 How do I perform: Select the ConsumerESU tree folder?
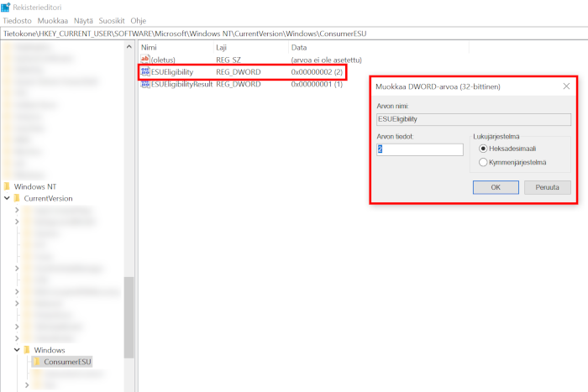click(x=67, y=362)
